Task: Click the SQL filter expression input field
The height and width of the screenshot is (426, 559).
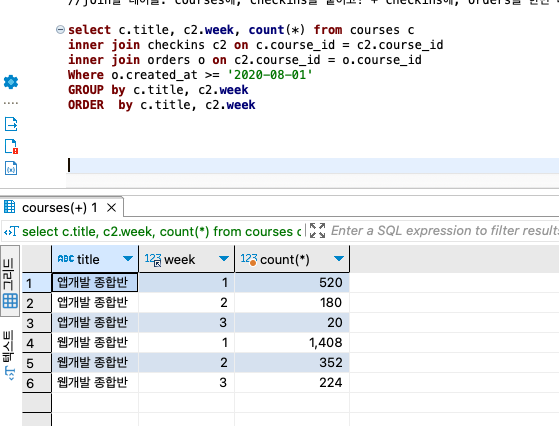Action: 444,231
